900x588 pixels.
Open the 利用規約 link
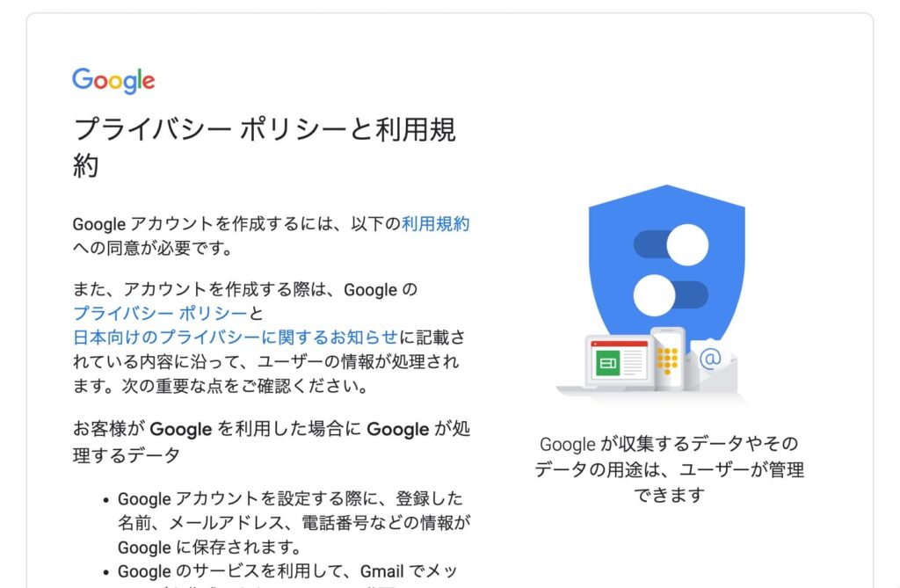coord(435,223)
